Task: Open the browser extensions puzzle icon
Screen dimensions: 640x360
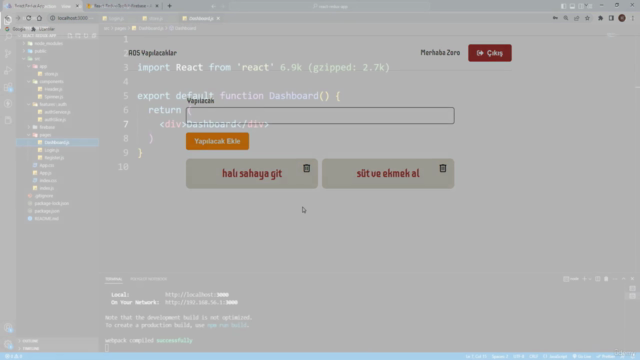Action: click(600, 18)
